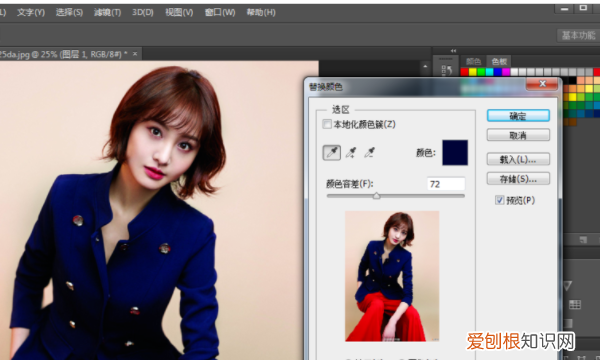Select the Eyedropper tool in Replace Color
Screen dimensions: 600x360
click(331, 153)
